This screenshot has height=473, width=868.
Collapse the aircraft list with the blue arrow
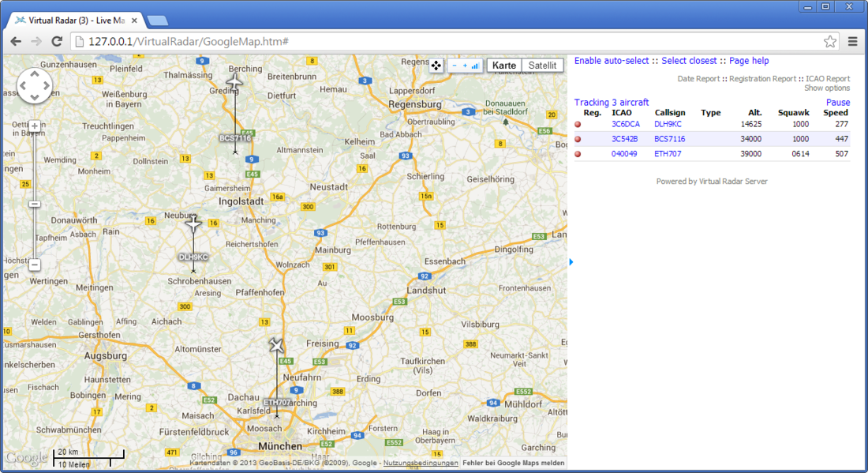point(571,261)
